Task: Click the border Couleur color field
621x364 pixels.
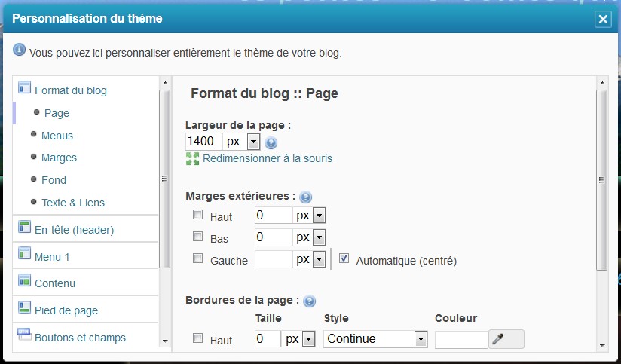Action: 461,339
